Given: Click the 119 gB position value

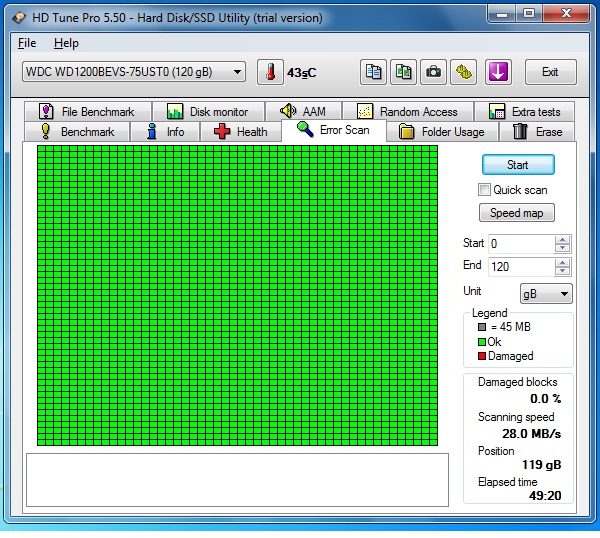Looking at the screenshot, I should (541, 465).
